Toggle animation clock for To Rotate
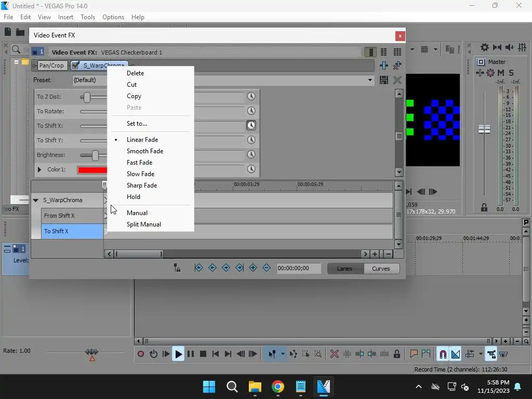Image resolution: width=532 pixels, height=399 pixels. (x=251, y=111)
